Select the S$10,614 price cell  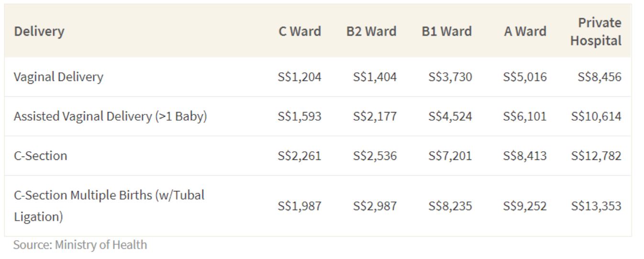(596, 116)
